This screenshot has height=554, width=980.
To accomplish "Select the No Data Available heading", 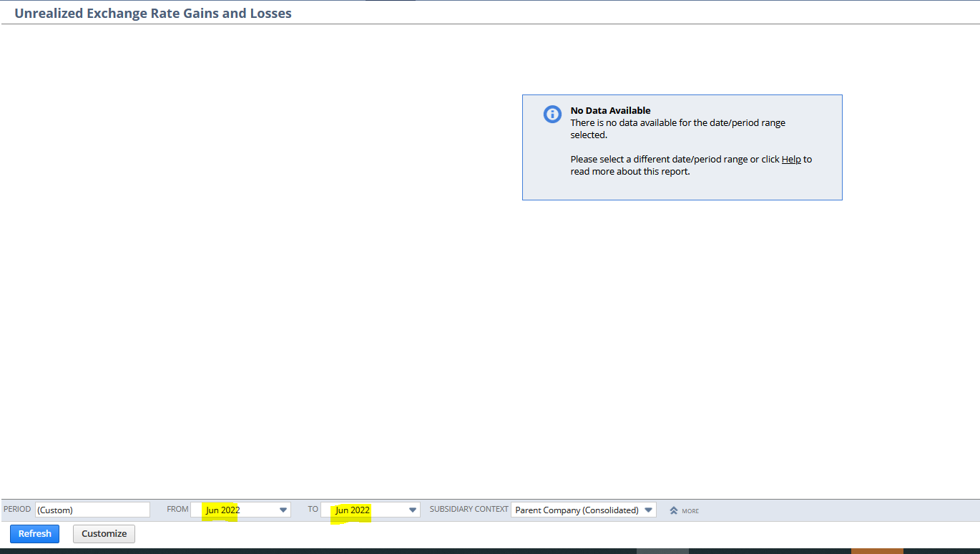I will pyautogui.click(x=610, y=110).
